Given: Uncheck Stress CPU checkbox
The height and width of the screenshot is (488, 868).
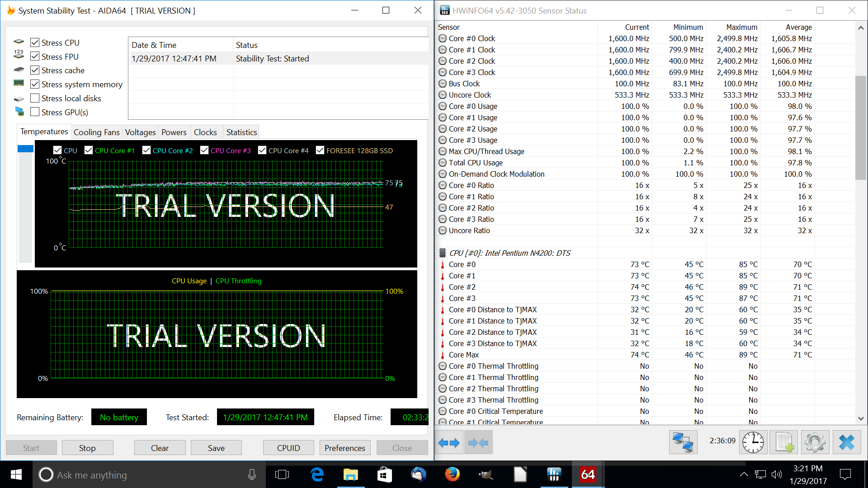Looking at the screenshot, I should pos(35,42).
